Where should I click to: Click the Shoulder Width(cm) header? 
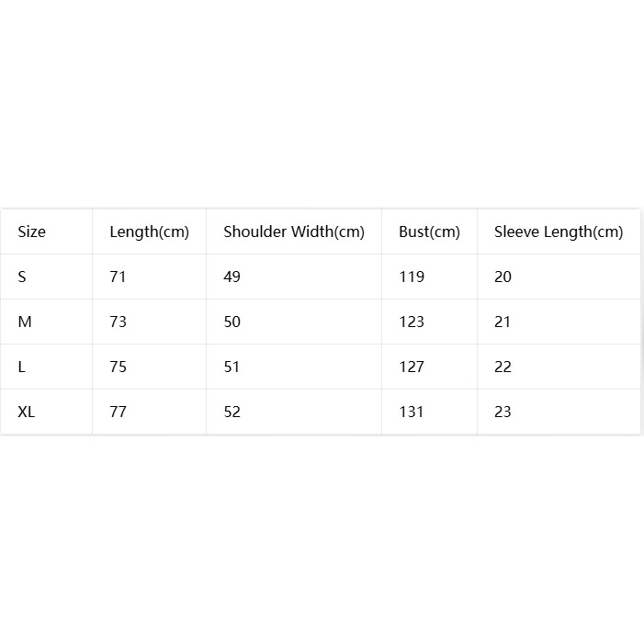294,232
